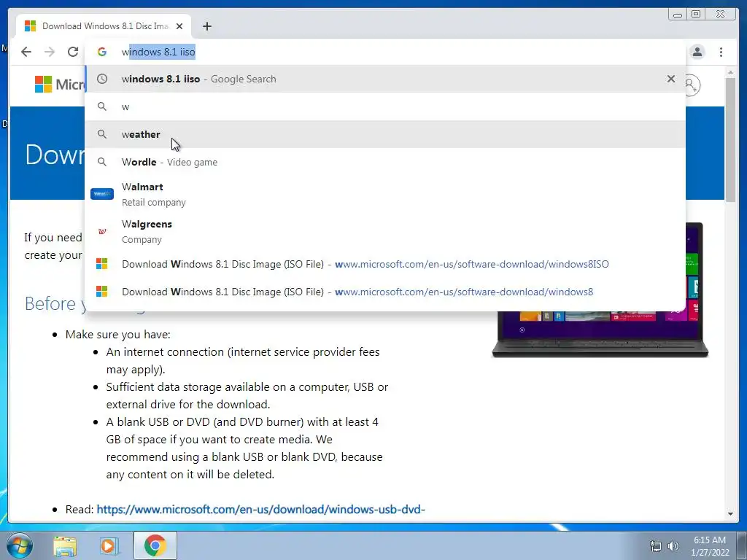Click the clock history icon beside 'windows 8.1 iiso'
Image resolution: width=747 pixels, height=560 pixels.
[102, 79]
